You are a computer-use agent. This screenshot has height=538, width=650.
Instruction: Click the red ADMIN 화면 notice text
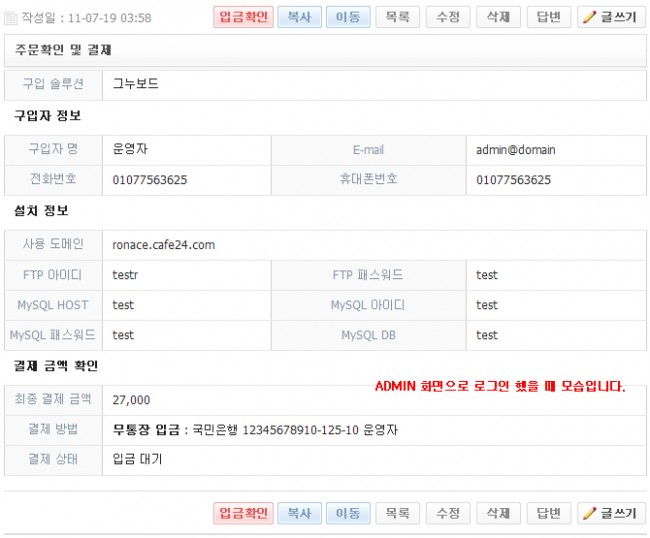[x=499, y=386]
